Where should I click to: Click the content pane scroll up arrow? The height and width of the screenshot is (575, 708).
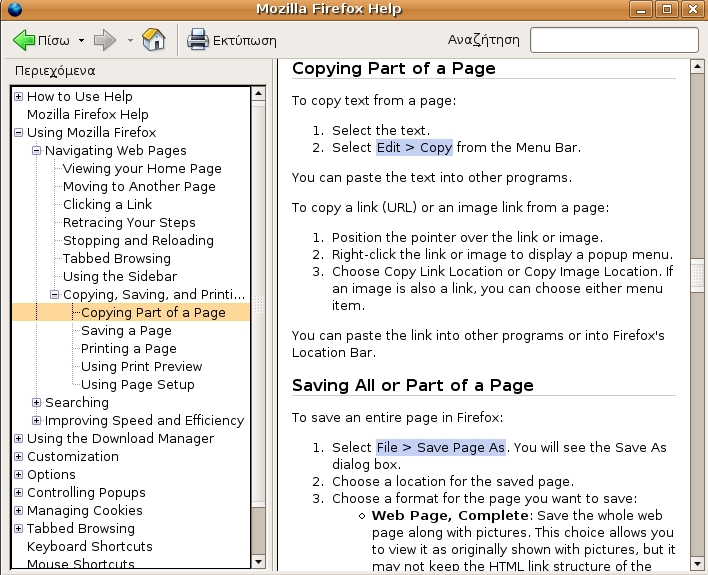click(697, 67)
